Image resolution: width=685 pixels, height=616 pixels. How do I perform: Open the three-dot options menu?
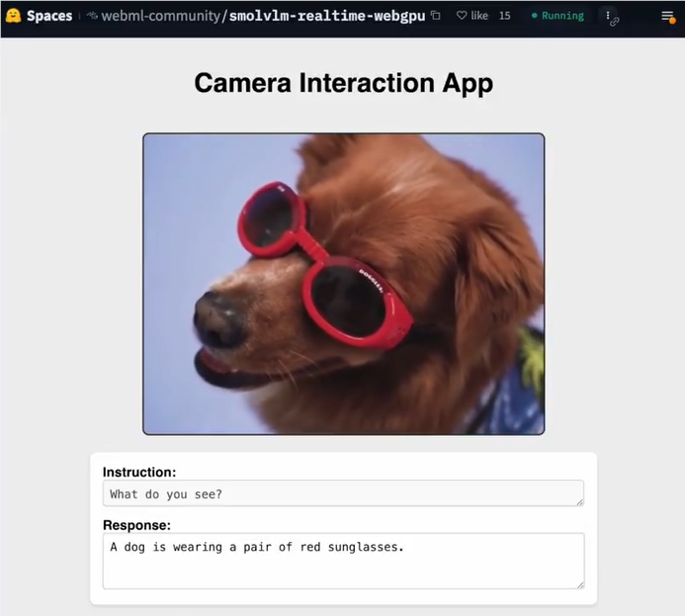tap(607, 15)
